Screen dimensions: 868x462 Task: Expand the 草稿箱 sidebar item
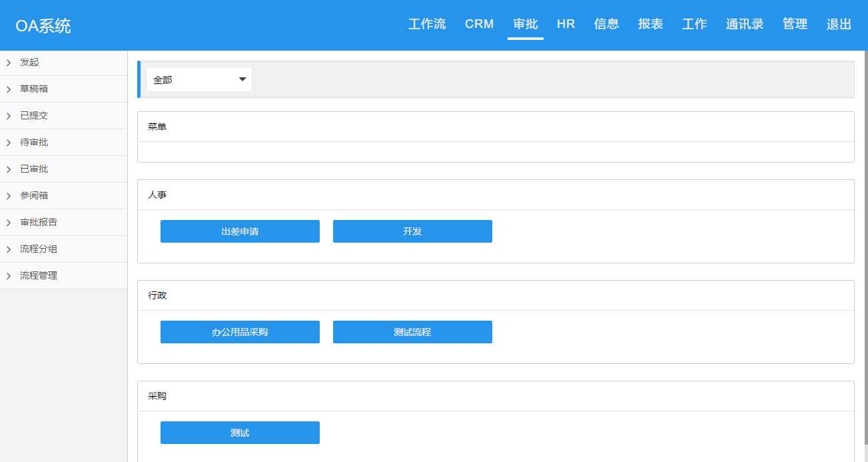click(x=33, y=89)
